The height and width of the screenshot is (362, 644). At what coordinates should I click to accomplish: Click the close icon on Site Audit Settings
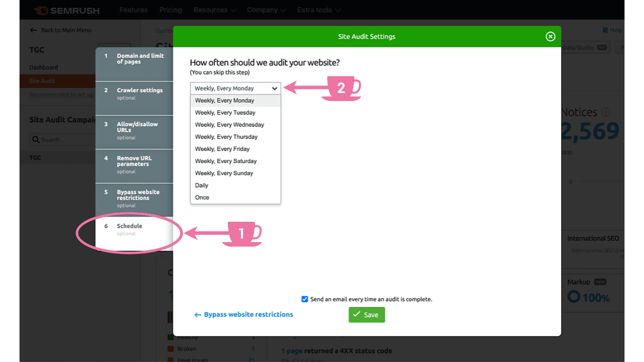pos(550,36)
